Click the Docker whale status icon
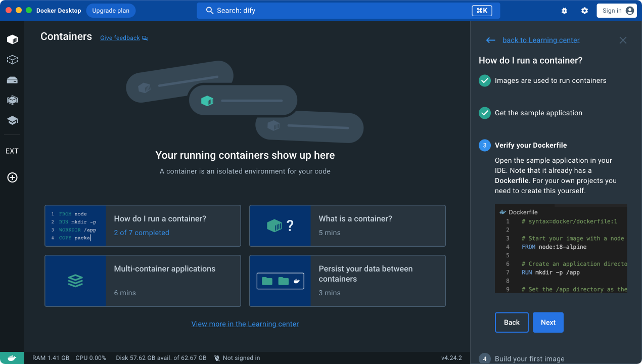642x364 pixels. pos(12,358)
